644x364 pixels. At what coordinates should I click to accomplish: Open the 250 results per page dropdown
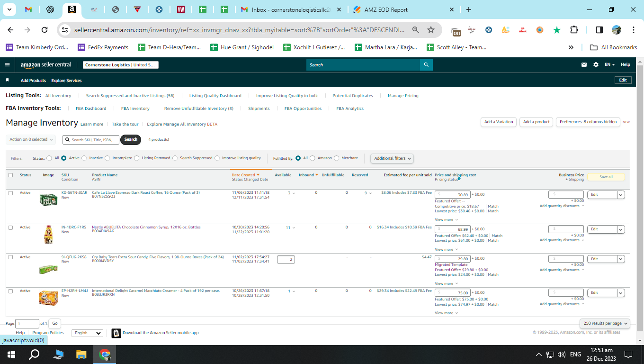point(605,323)
